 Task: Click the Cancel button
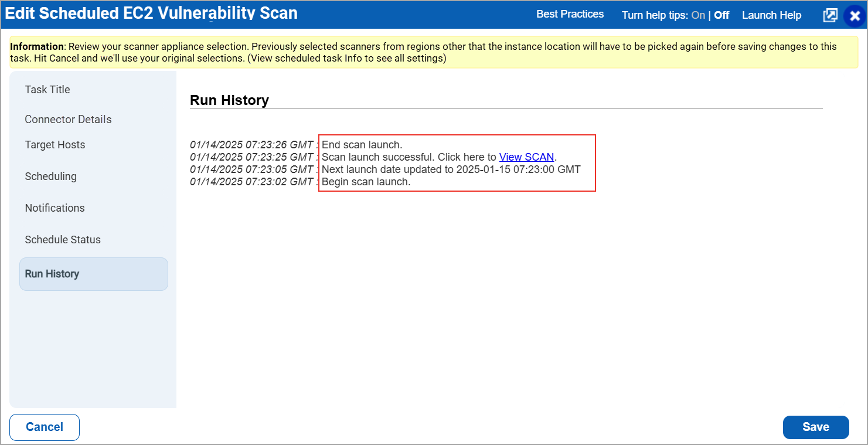44,427
